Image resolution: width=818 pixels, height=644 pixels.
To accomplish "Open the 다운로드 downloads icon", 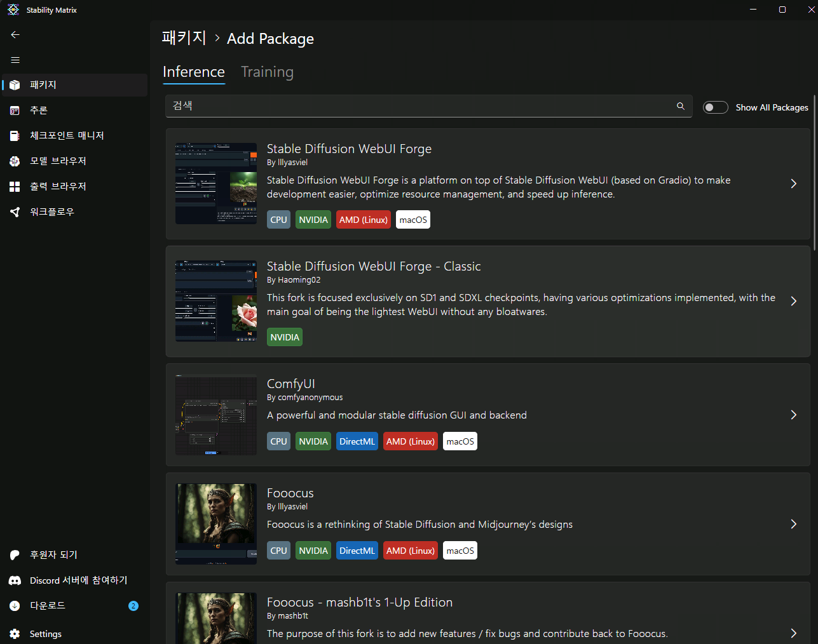I will (15, 606).
